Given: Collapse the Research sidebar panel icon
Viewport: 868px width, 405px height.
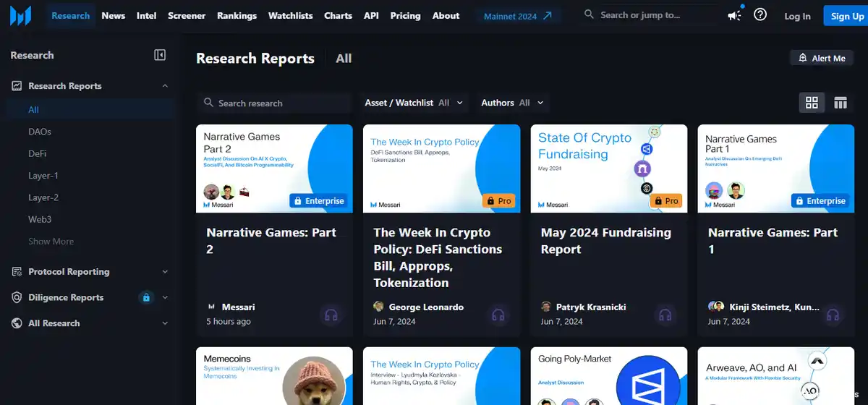Looking at the screenshot, I should 160,55.
